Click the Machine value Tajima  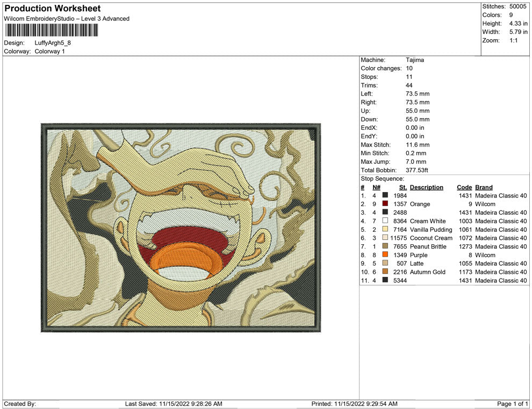point(415,60)
